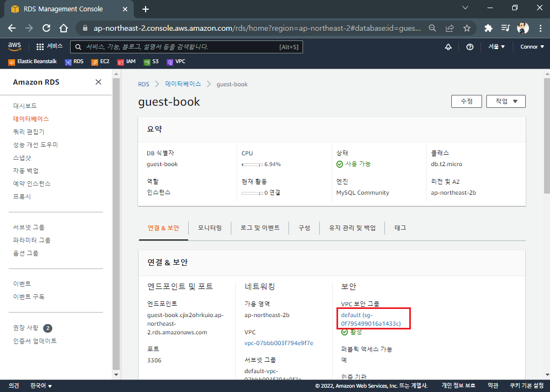
Task: Open the 한국어 language selector
Action: 41,386
